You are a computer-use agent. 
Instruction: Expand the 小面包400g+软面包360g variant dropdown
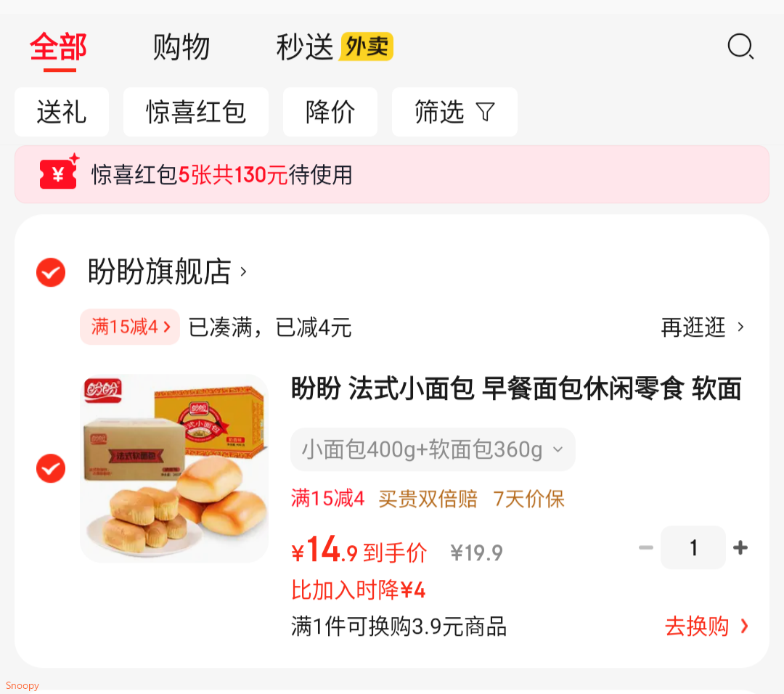433,449
